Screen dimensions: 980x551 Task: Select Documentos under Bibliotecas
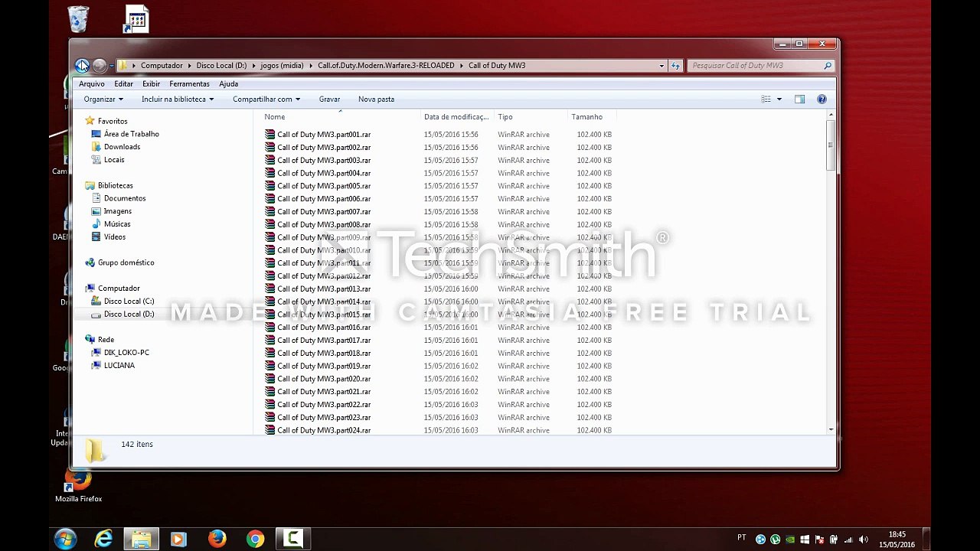[x=125, y=198]
